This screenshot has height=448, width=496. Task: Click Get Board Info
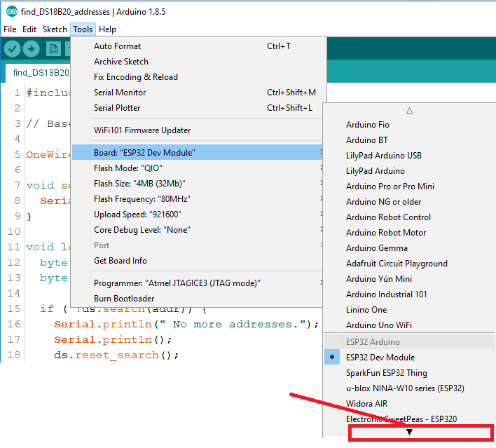point(120,261)
